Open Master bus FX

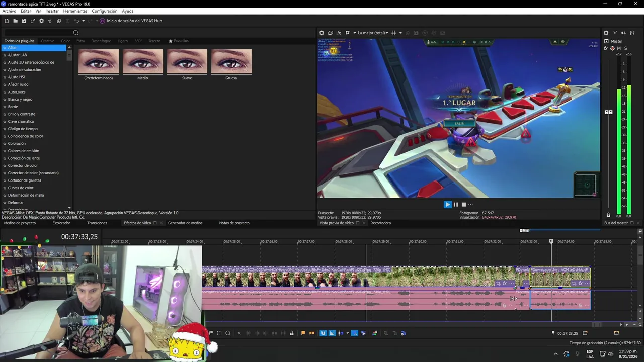606,48
